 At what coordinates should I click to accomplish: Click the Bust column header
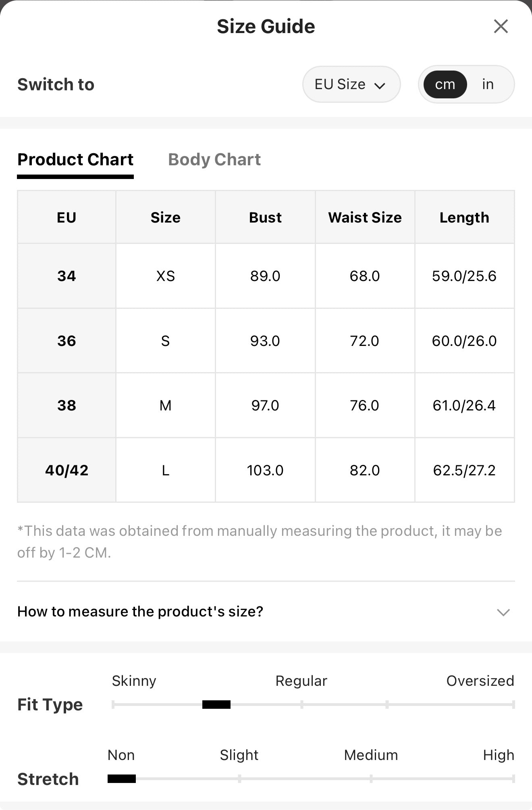265,217
